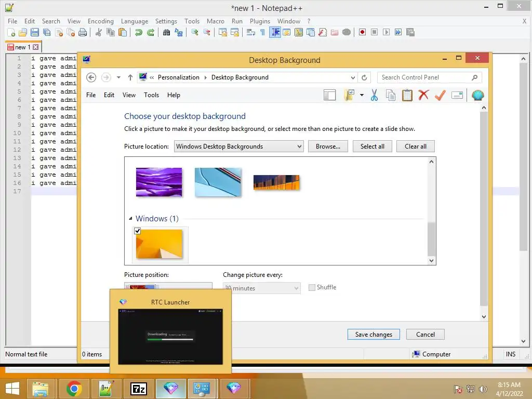
Task: Click the Browse... button
Action: pos(328,147)
